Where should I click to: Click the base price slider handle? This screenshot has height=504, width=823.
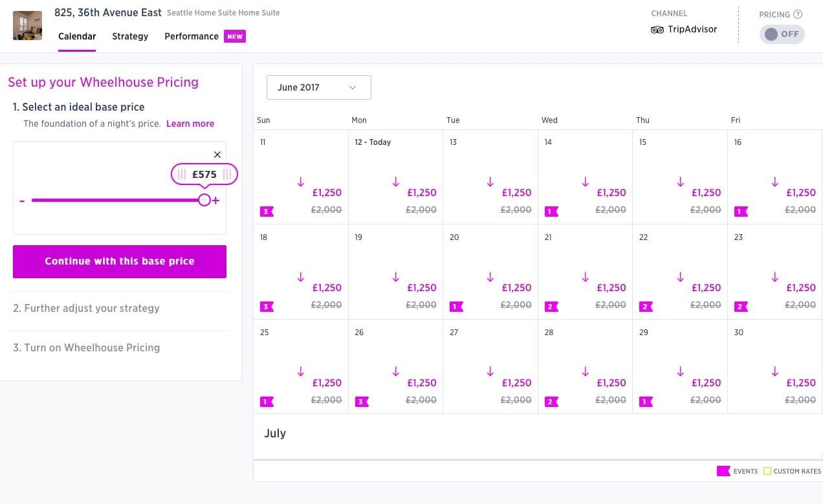point(204,200)
